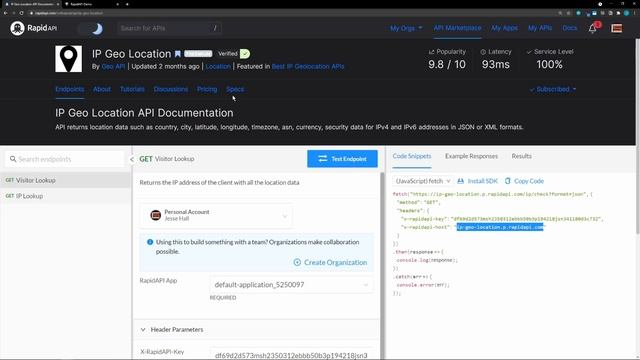Screen dimensions: 640x360
Task: Open Docs in the top navigation
Action: 569,28
